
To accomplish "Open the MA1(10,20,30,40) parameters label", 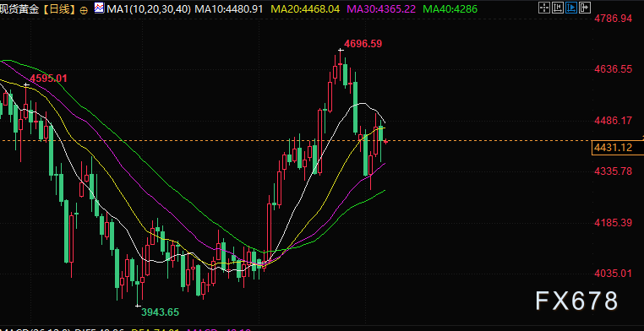I will pyautogui.click(x=148, y=9).
